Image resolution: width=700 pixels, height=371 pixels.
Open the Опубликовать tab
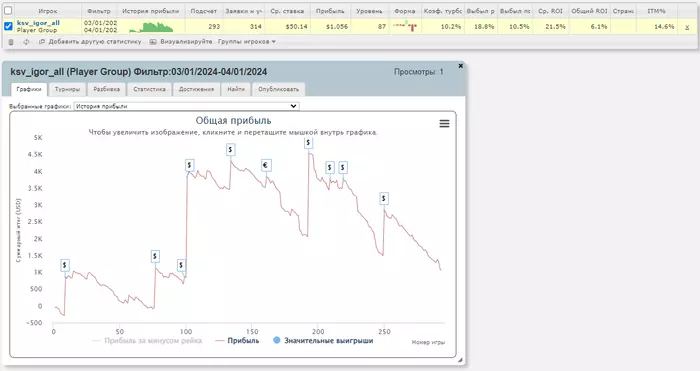(279, 89)
